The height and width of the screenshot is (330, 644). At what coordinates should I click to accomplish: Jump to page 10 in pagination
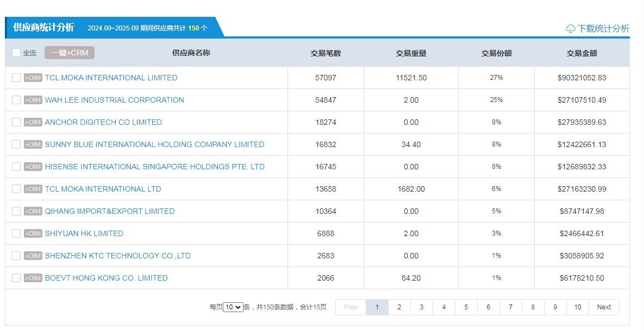(577, 307)
